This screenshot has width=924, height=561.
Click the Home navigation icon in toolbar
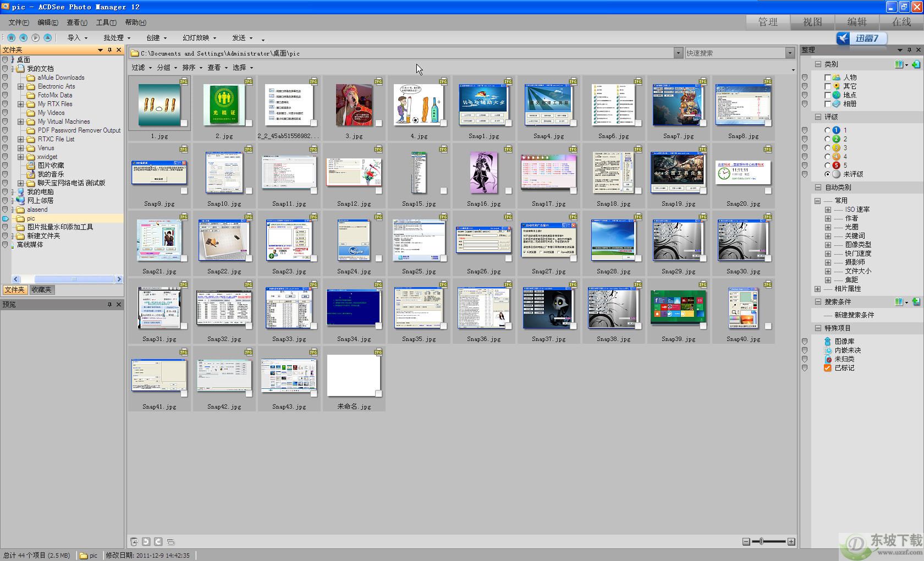coord(11,37)
